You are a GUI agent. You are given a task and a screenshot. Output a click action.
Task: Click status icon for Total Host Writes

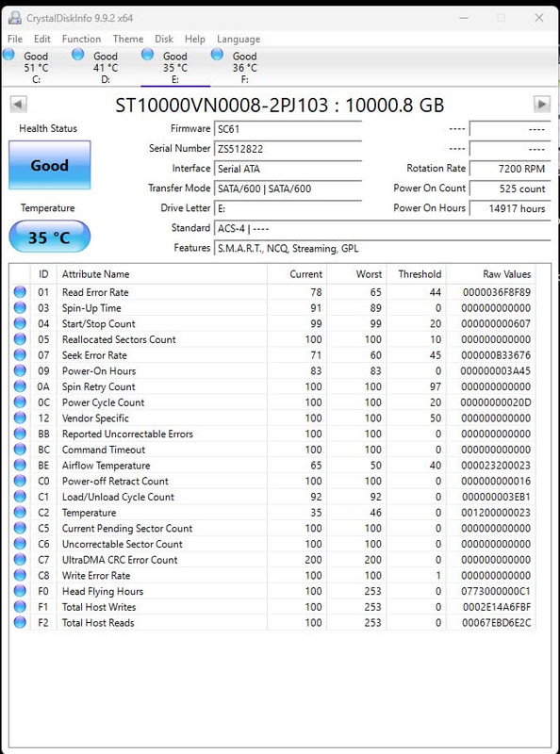pyautogui.click(x=20, y=607)
